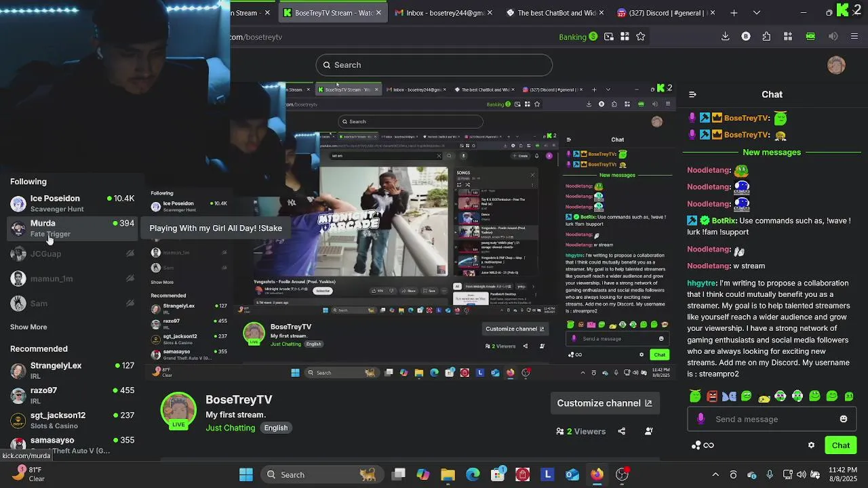Open samasayso recommended channel

[72, 445]
